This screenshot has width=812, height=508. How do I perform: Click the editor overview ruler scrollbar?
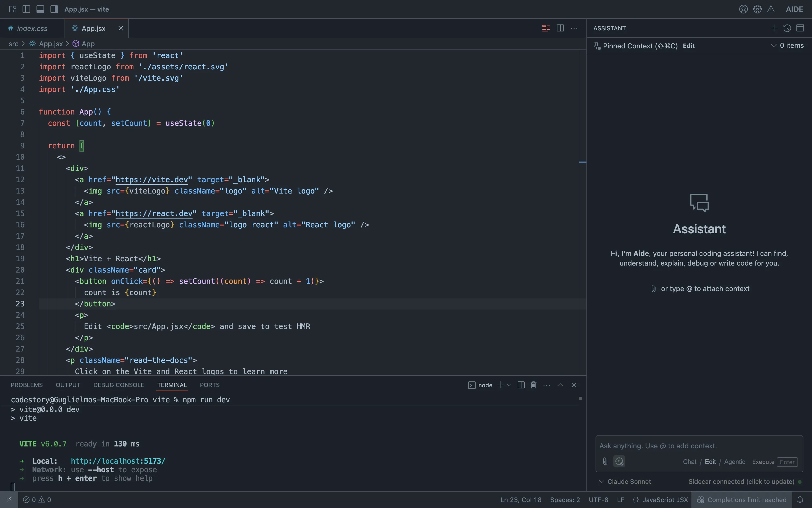click(x=583, y=212)
